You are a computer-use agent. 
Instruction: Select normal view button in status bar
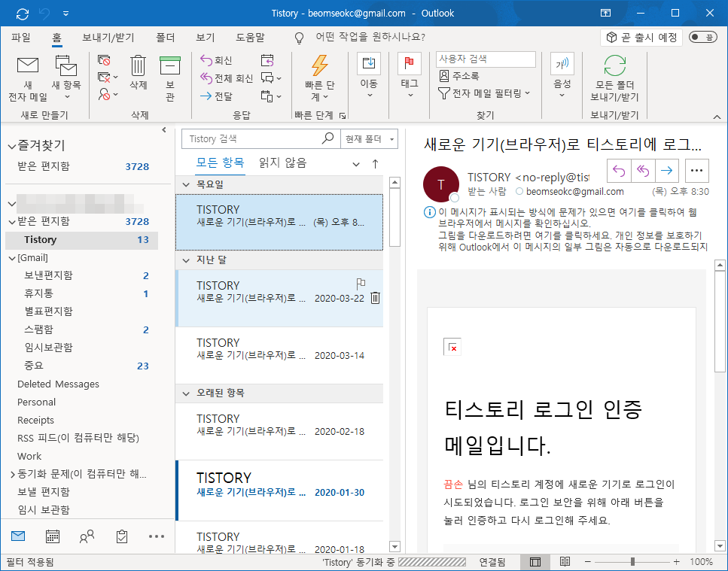(535, 562)
